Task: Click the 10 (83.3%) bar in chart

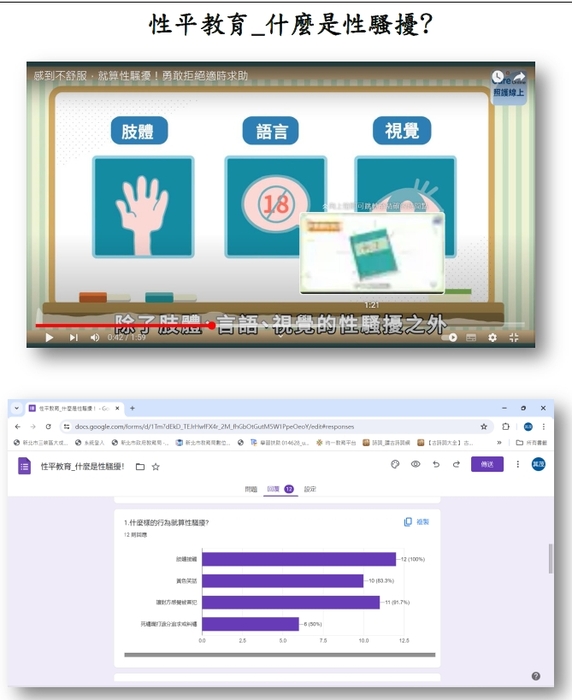Action: [x=283, y=581]
